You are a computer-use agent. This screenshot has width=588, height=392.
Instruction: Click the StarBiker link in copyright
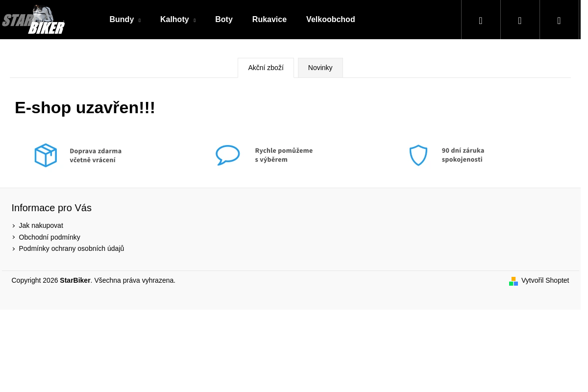[x=75, y=280]
